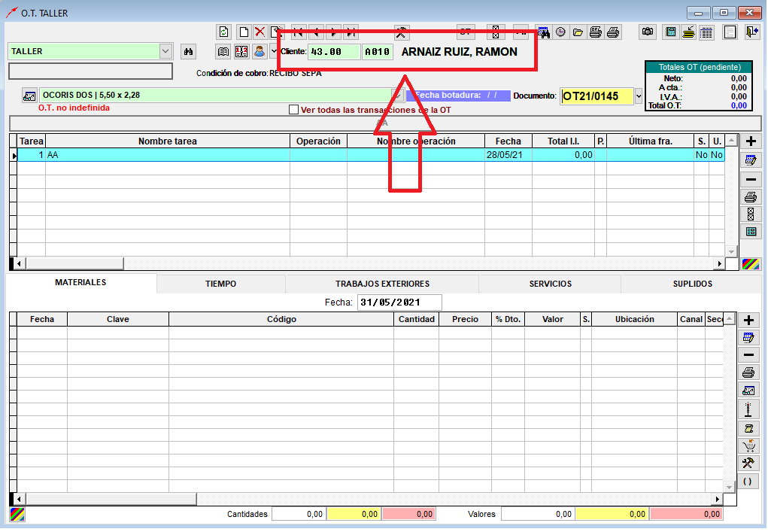Image resolution: width=768 pixels, height=532 pixels.
Task: Click the parentheses button
Action: pyautogui.click(x=748, y=481)
